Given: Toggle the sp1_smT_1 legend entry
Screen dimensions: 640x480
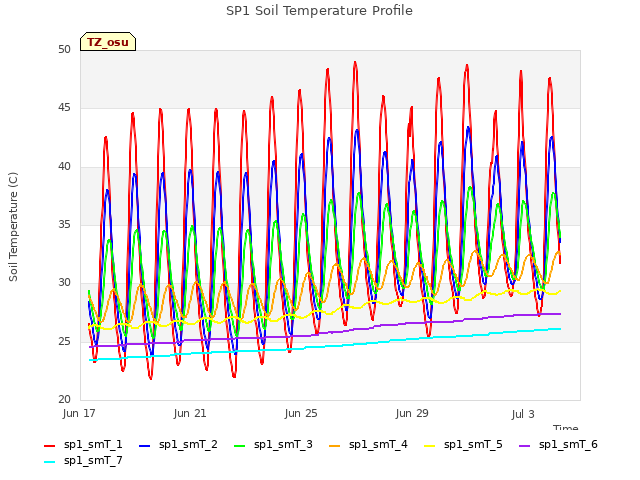Looking at the screenshot, I should 83,444.
